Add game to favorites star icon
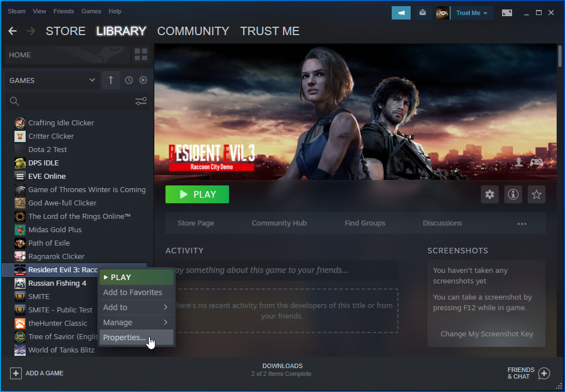The image size is (565, 392). tap(537, 195)
